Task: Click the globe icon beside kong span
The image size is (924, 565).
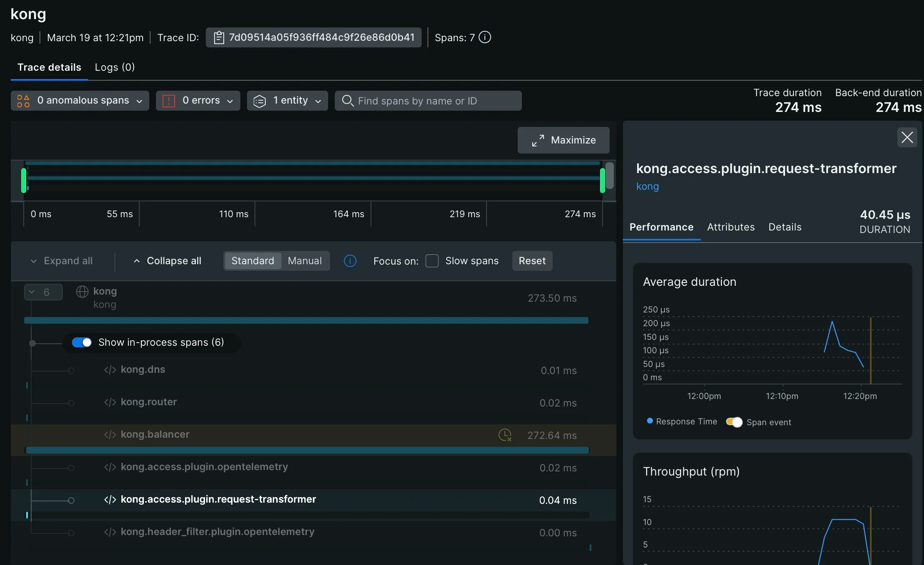Action: (82, 292)
